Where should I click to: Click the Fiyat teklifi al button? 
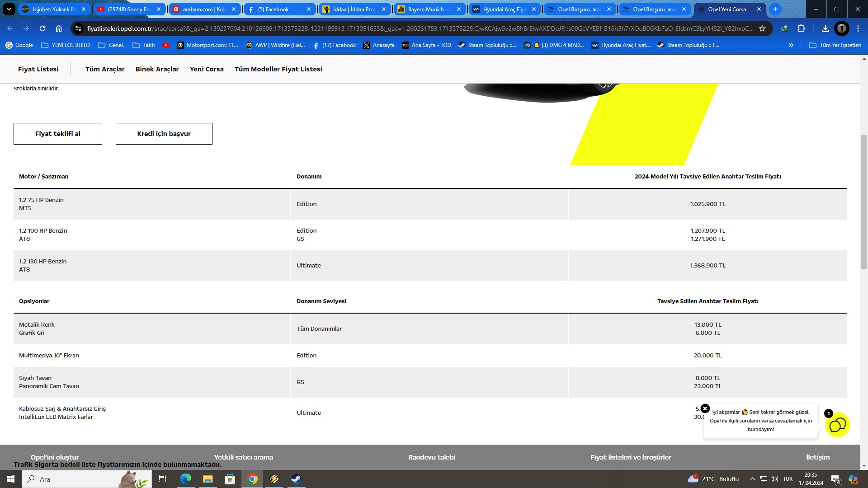58,134
